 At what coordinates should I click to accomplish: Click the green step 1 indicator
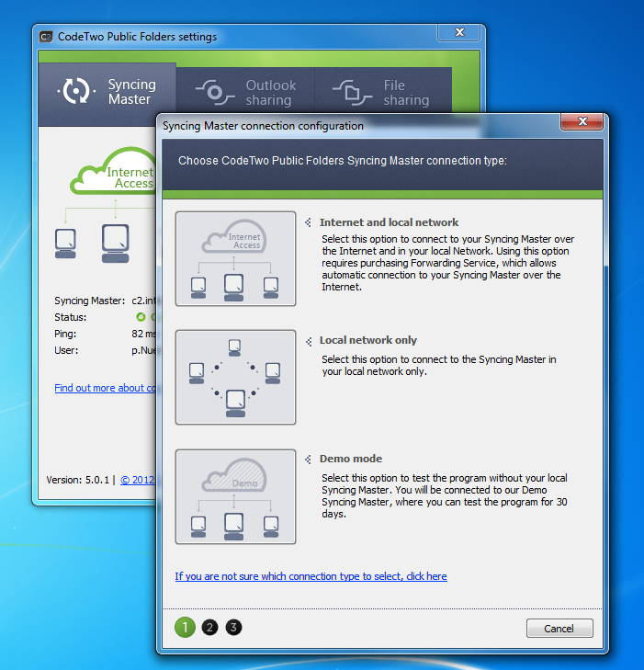point(185,628)
